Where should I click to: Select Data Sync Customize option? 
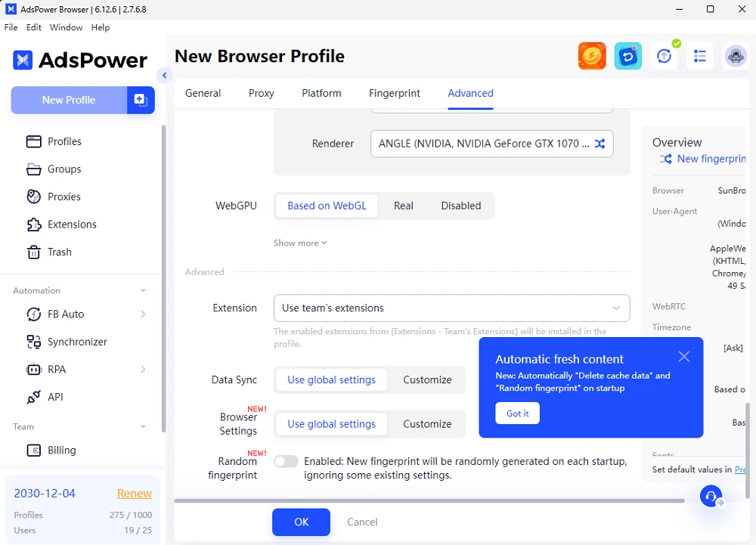pos(427,379)
